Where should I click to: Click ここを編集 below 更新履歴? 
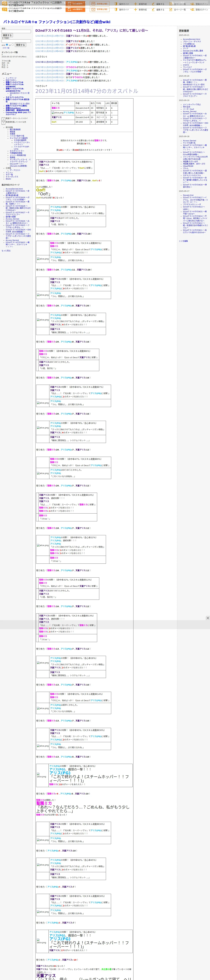pyautogui.click(x=183, y=241)
